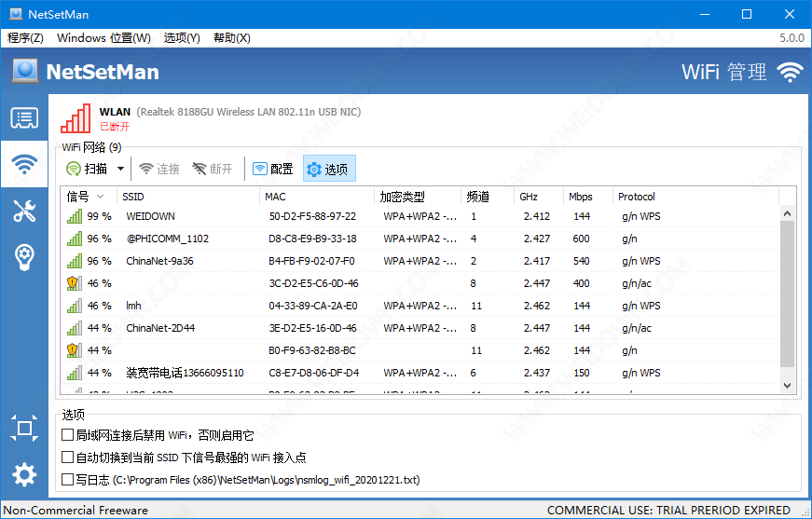Click MAC address D8-C8-E9-B9-33-18
The height and width of the screenshot is (519, 812).
[312, 239]
